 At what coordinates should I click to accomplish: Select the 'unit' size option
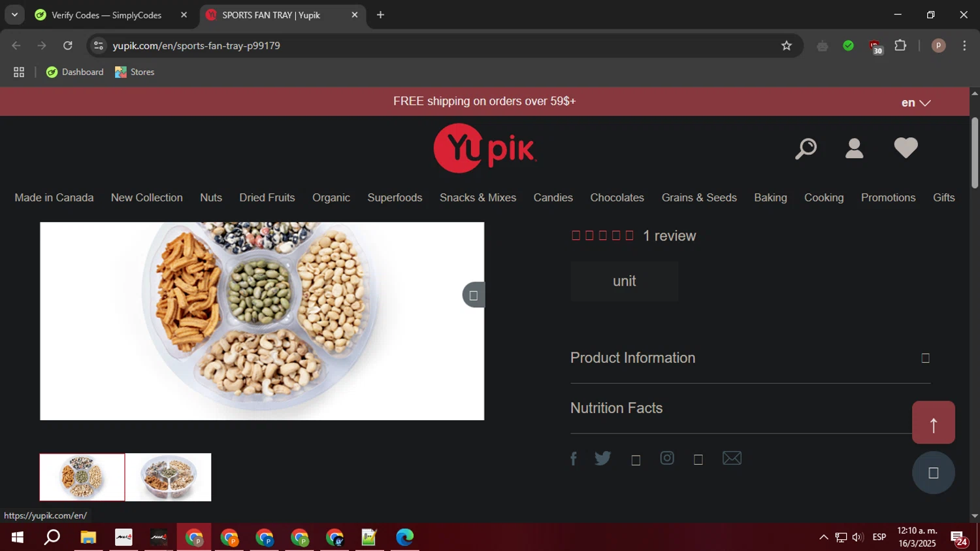pyautogui.click(x=624, y=281)
